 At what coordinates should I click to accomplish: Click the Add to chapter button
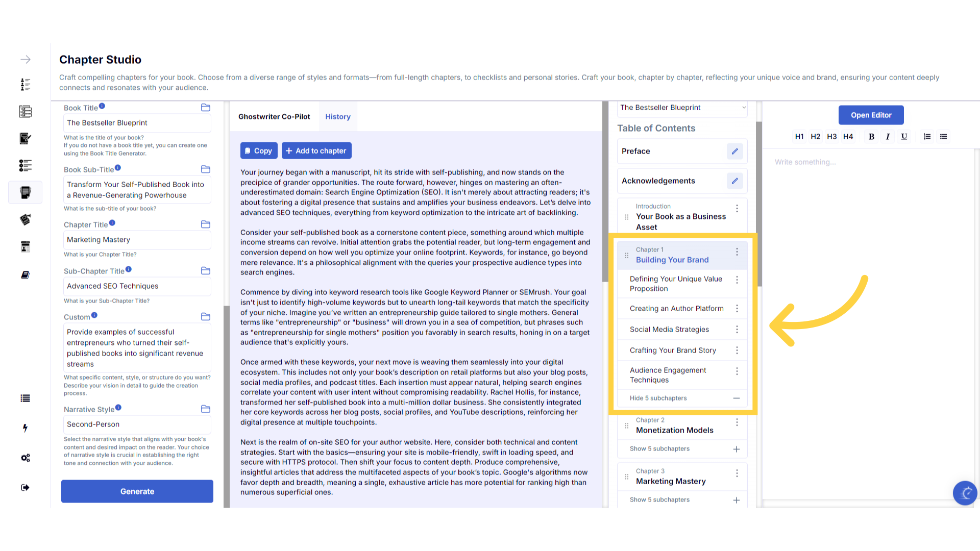[316, 151]
